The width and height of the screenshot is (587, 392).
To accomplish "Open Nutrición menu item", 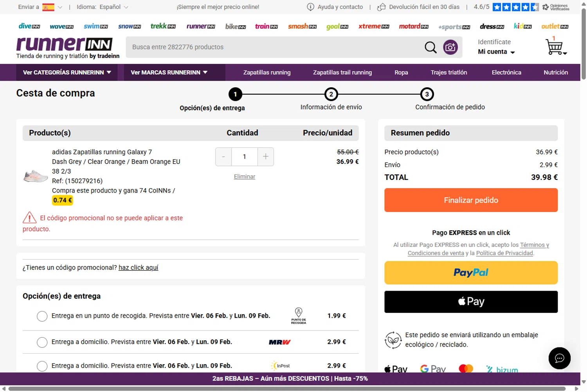I will click(x=556, y=72).
